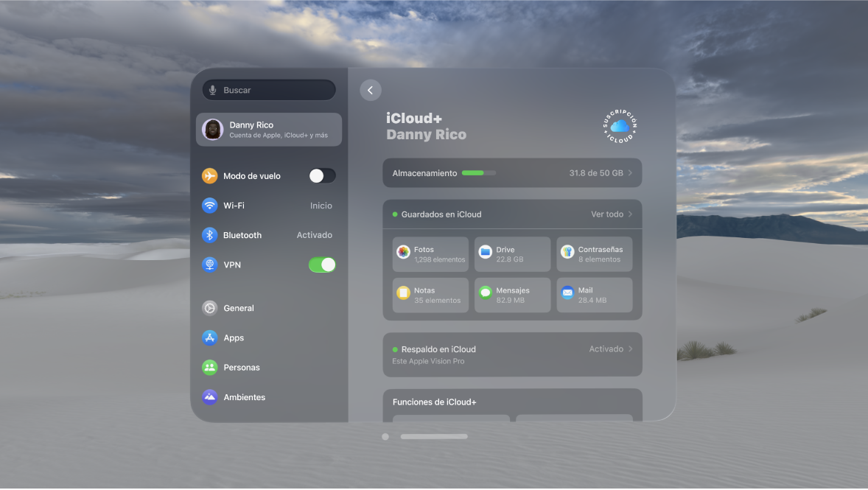Click the Almacenamiento storage usage bar
868x490 pixels.
coord(479,172)
